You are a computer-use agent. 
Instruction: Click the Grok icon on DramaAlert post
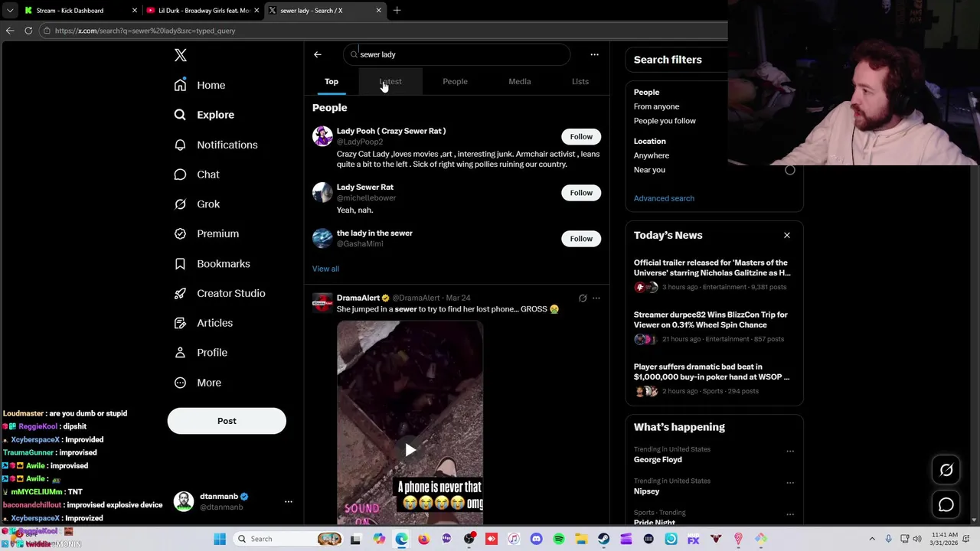[x=583, y=298]
